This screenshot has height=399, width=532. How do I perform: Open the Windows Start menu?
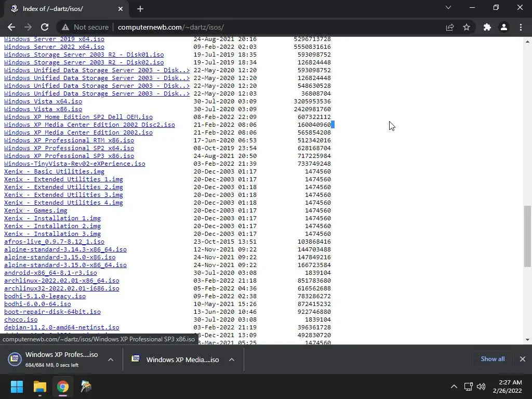17,387
